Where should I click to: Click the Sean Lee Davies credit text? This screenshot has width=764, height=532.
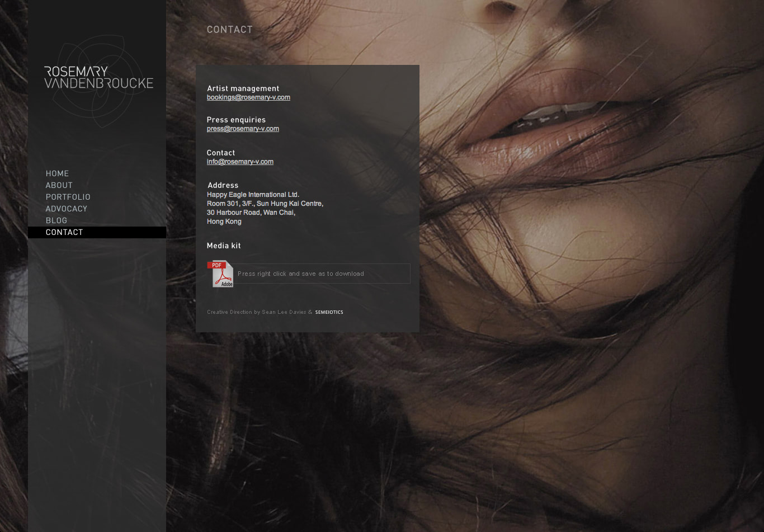[284, 312]
